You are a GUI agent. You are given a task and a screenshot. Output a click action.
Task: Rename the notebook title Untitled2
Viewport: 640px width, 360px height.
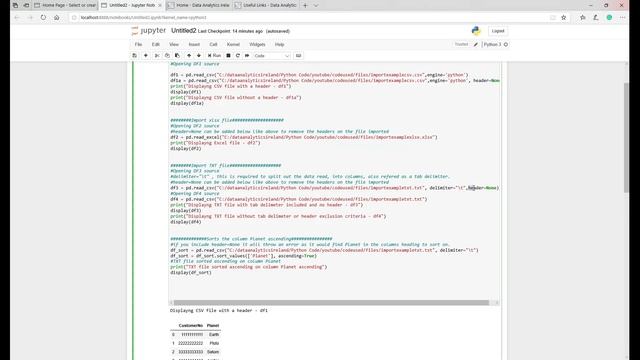[184, 31]
